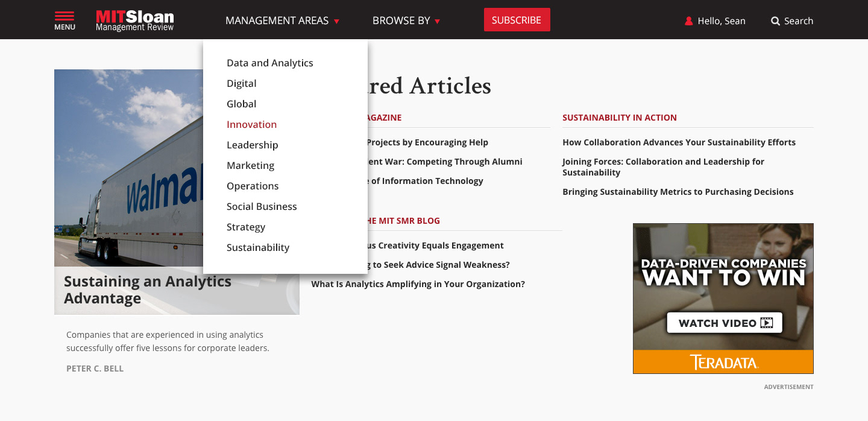Open the hamburger MENU icon
The height and width of the screenshot is (421, 868).
pyautogui.click(x=64, y=20)
